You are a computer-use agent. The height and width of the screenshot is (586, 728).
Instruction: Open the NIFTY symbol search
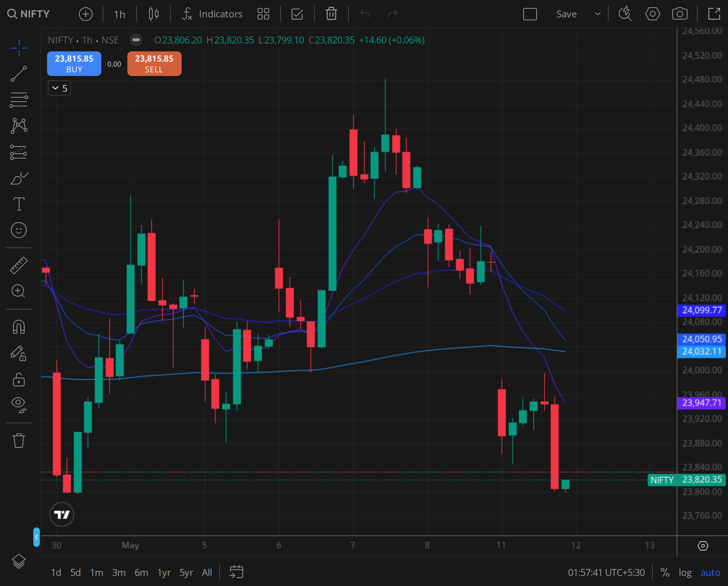[x=29, y=14]
